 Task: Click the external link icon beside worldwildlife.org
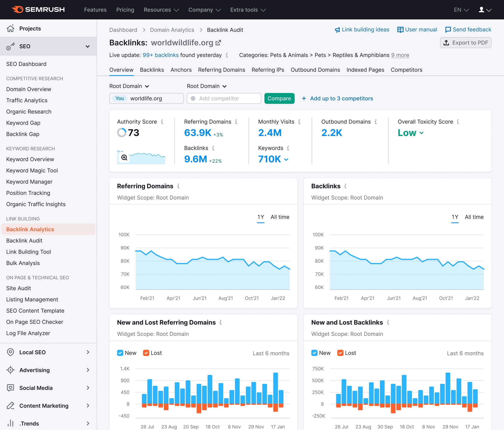(218, 43)
